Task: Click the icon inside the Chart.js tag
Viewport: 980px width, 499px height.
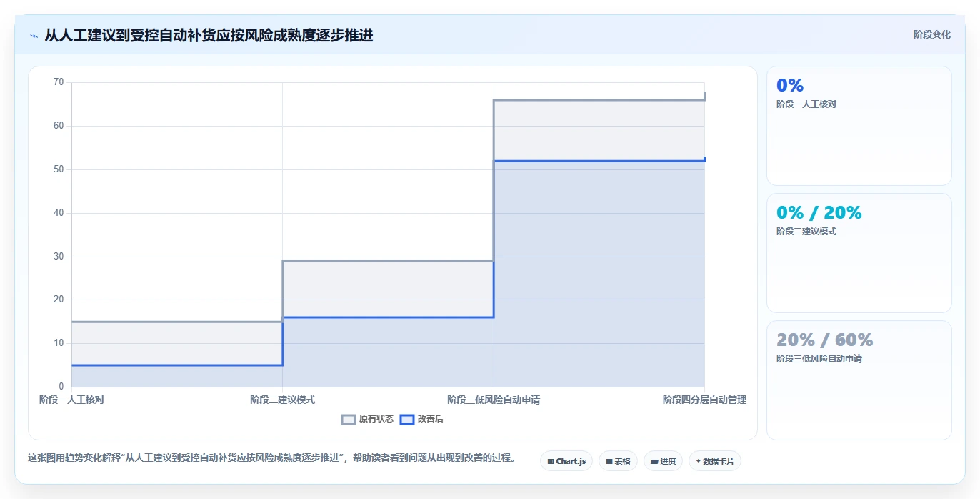Action: (x=551, y=462)
